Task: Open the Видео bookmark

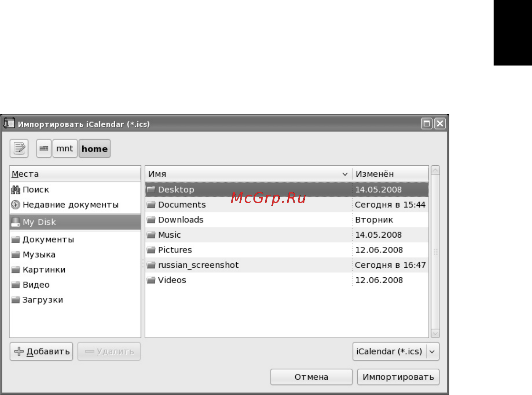Action: click(x=75, y=285)
